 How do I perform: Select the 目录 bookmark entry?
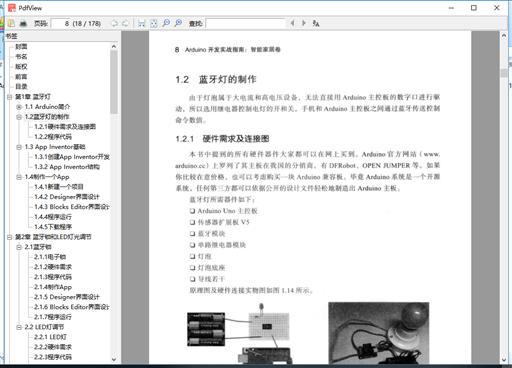point(21,87)
